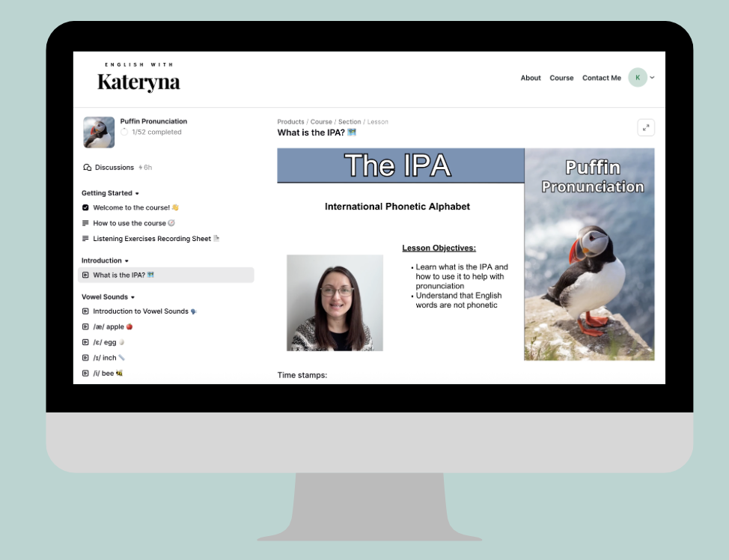Click the Discussions speech bubble icon
Screen dimensions: 729x560
click(87, 168)
